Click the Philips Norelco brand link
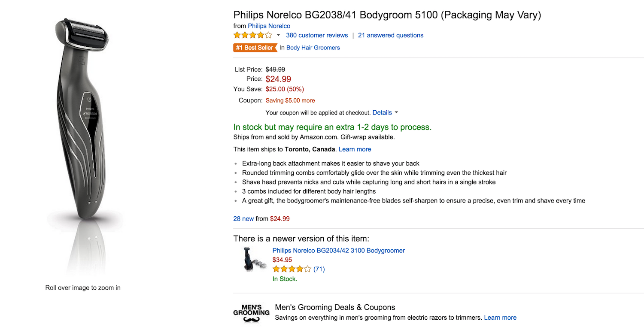This screenshot has width=644, height=330. point(269,26)
